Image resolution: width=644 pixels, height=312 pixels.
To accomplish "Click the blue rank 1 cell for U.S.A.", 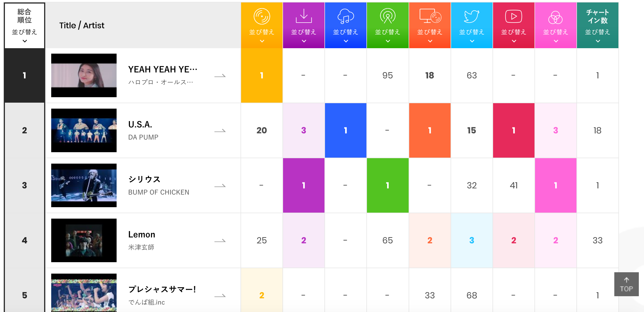I will 345,130.
